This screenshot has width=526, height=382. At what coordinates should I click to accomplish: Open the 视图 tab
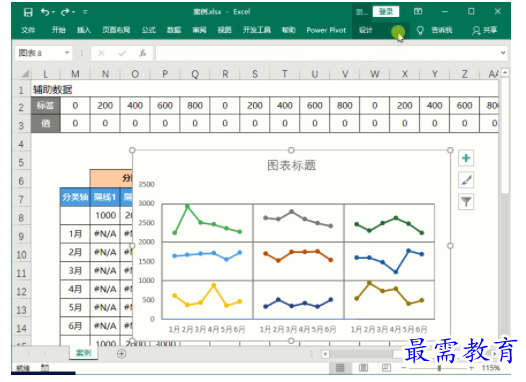pos(224,30)
